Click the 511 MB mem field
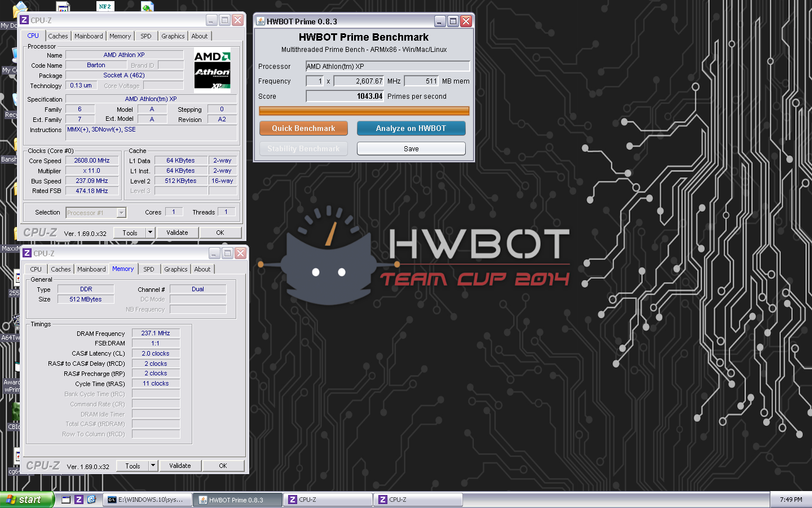This screenshot has width=812, height=508. pos(422,81)
